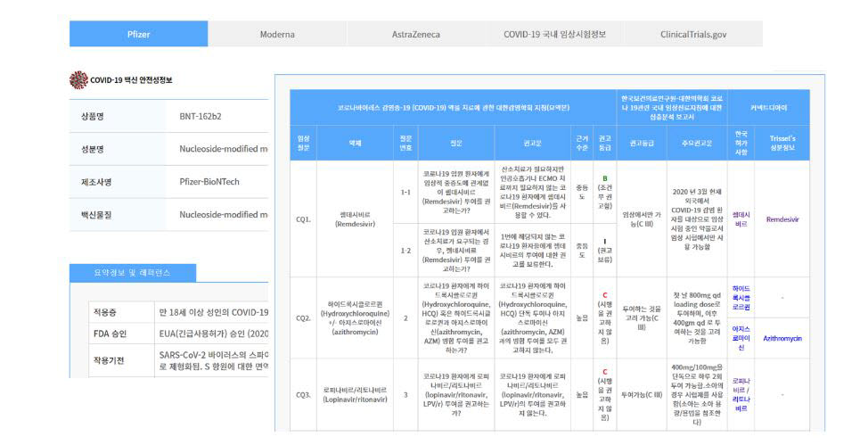Click the 백신물질 label
This screenshot has height=445, width=868.
coord(96,214)
